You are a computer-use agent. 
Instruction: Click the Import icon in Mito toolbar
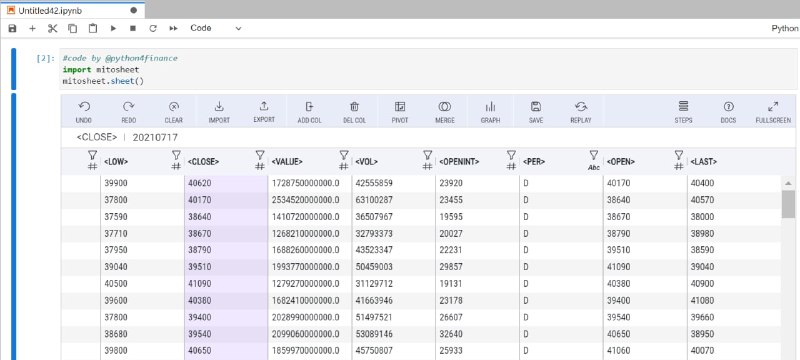[219, 112]
